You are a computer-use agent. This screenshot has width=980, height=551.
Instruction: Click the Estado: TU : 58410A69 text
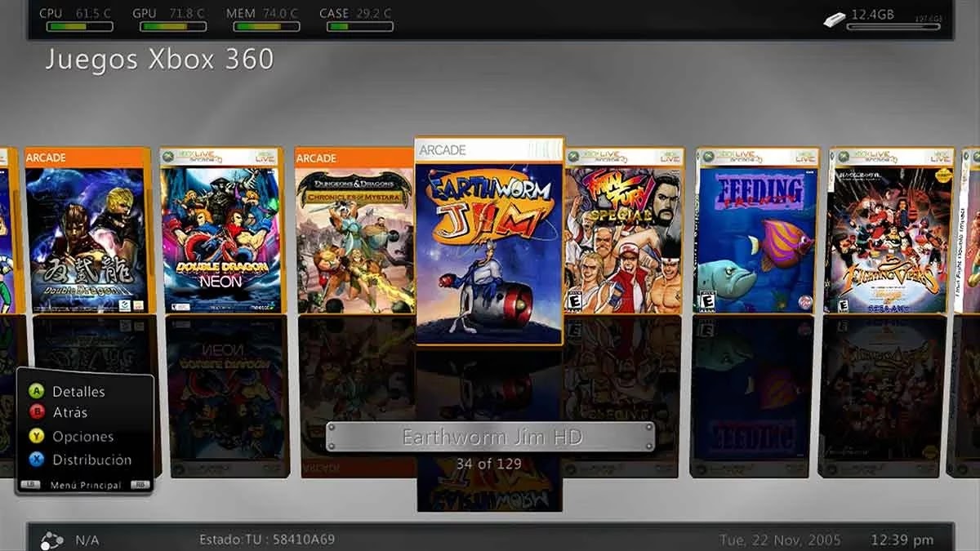[x=267, y=540]
